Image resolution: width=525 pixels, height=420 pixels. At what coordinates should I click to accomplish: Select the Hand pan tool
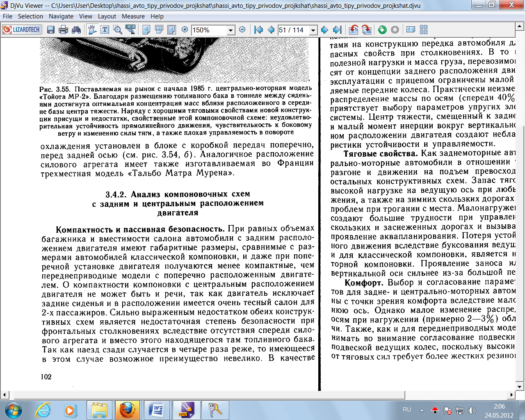(92, 30)
